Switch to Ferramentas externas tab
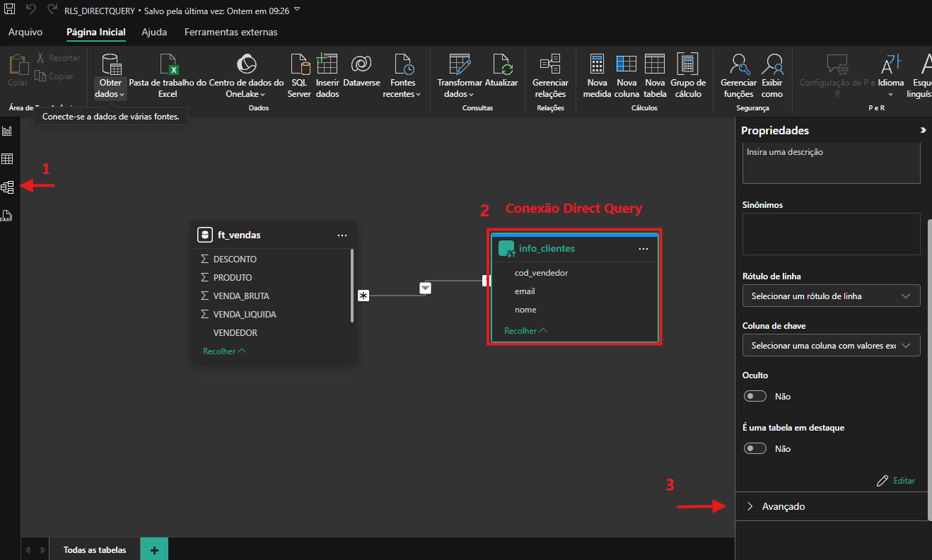Screen dimensions: 932x560 [x=231, y=32]
